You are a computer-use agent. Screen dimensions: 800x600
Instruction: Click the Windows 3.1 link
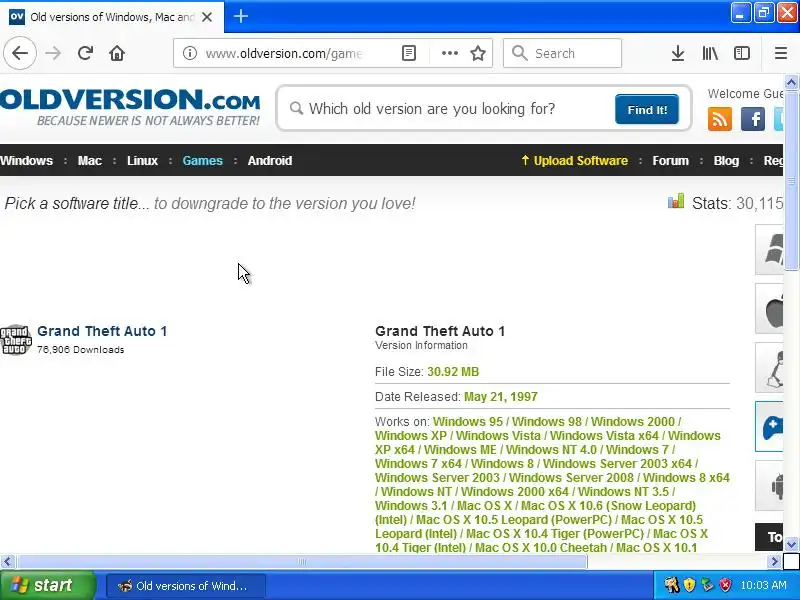411,506
